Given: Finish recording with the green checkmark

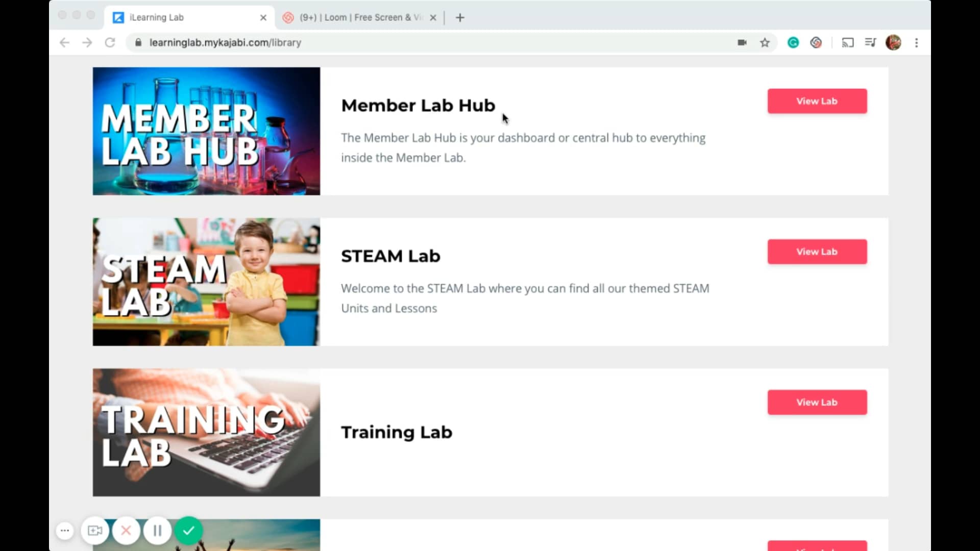Looking at the screenshot, I should [188, 531].
